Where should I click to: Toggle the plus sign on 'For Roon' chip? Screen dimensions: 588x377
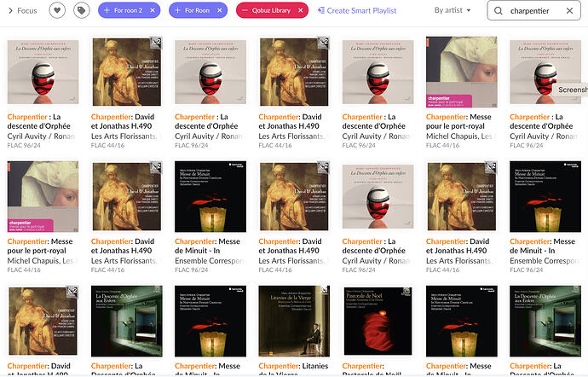[x=178, y=10]
